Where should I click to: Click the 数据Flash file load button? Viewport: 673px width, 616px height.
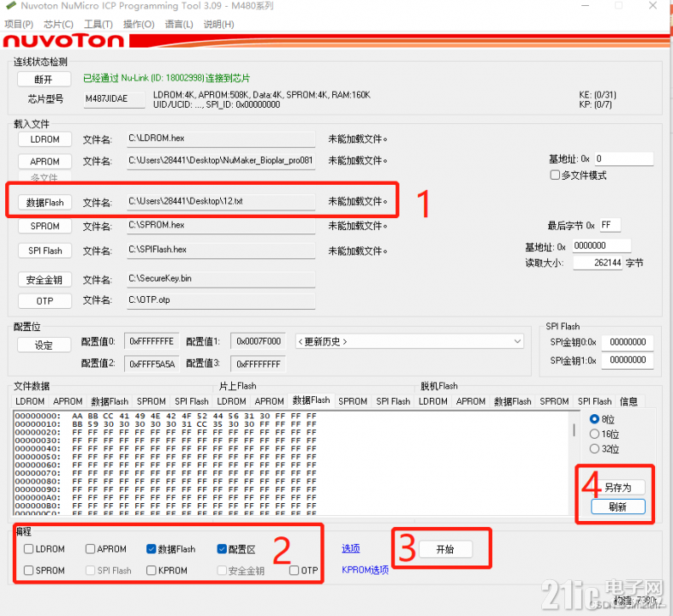[45, 202]
